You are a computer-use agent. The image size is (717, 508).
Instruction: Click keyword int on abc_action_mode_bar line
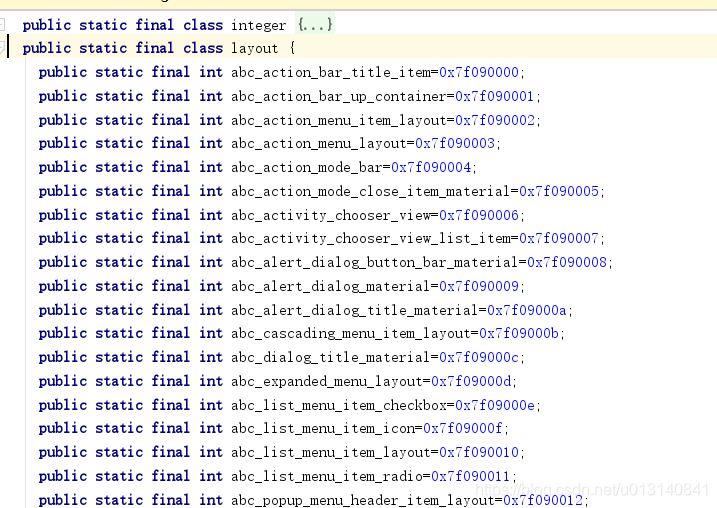[x=211, y=167]
